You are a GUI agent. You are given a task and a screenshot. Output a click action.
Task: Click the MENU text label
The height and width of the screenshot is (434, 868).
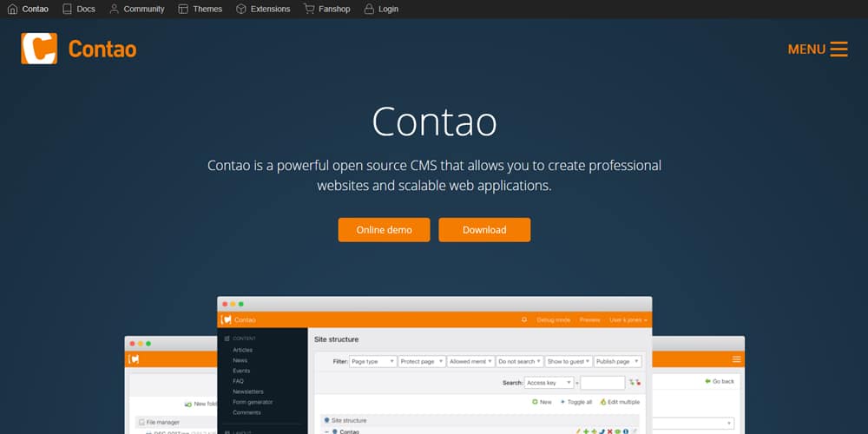click(x=806, y=49)
